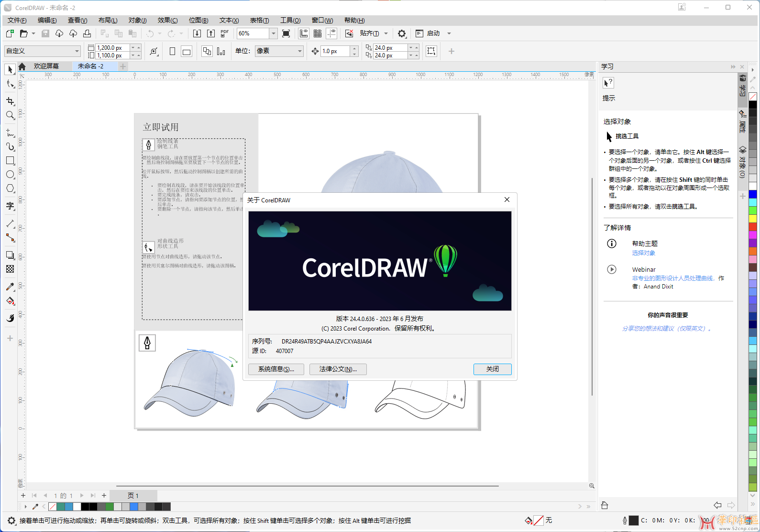Toggle Show rulers button
Screen dimensions: 760x532
(304, 33)
